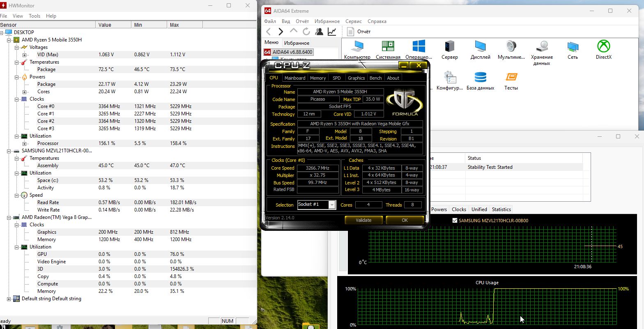Select the Core #0 row in HWMonitor

128,106
